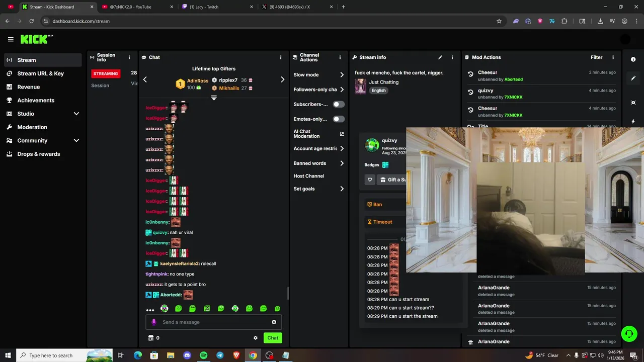The height and width of the screenshot is (362, 644).
Task: Show previous top gifters with left arrow
Action: click(145, 79)
